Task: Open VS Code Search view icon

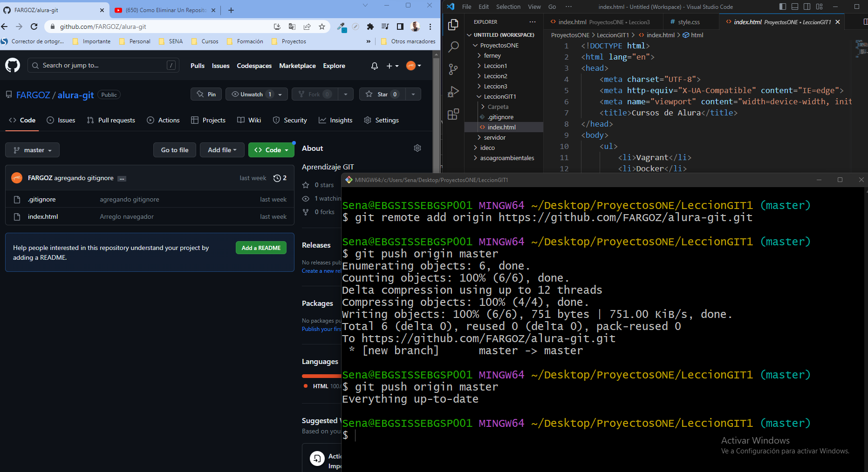Action: [453, 47]
